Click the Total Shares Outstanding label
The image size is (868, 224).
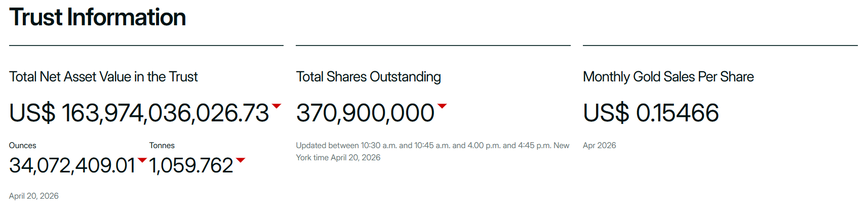pyautogui.click(x=368, y=77)
